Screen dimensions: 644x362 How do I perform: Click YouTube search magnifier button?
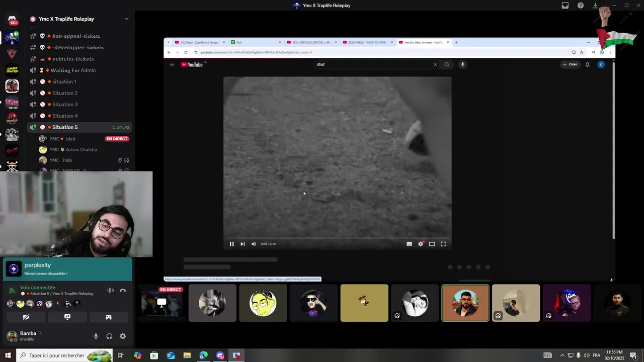tap(446, 64)
